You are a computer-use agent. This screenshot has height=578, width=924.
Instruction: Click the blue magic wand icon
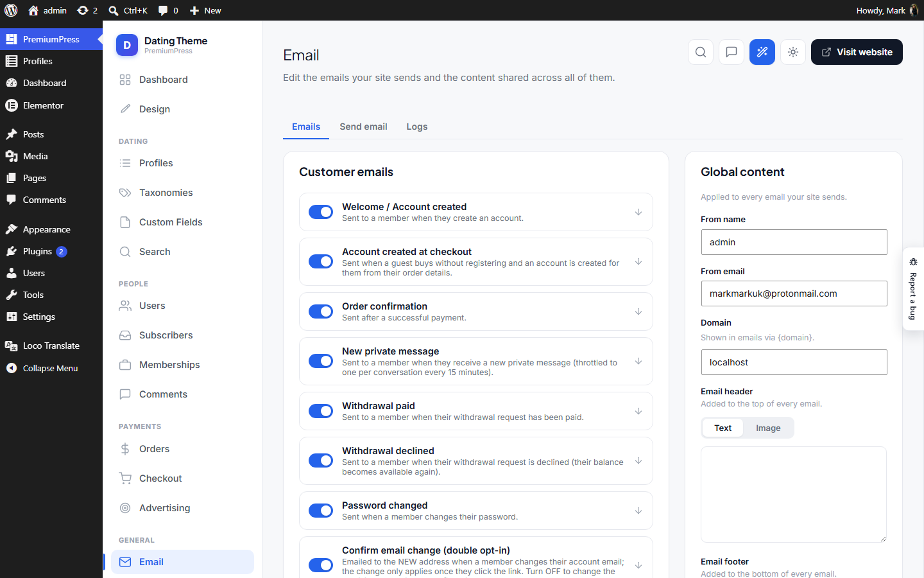[762, 52]
